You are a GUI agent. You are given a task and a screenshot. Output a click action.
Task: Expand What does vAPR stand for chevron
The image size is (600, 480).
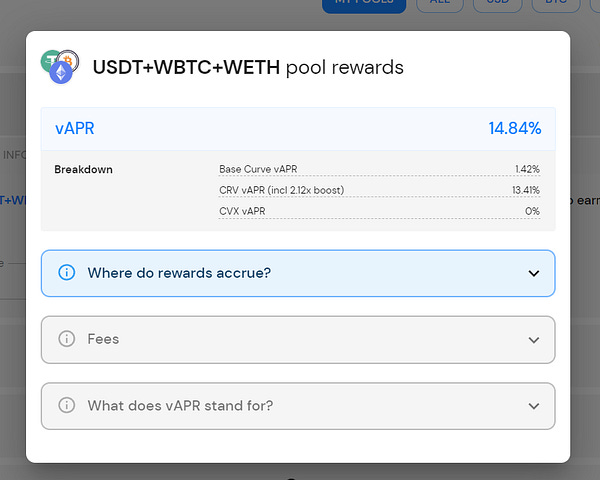(x=534, y=406)
